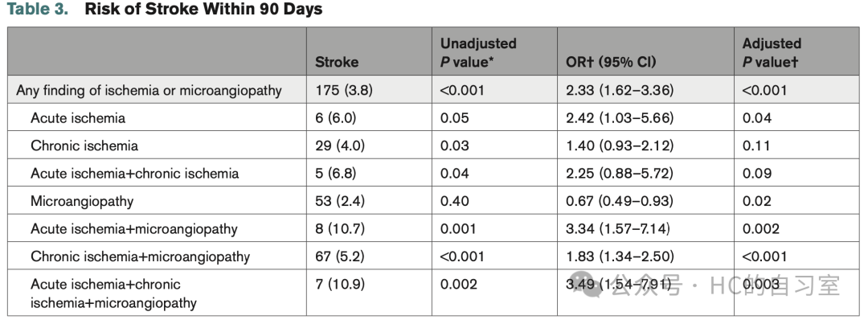This screenshot has height=320, width=868.
Task: Click the 175 (3.8) stroke cell
Action: 344,90
